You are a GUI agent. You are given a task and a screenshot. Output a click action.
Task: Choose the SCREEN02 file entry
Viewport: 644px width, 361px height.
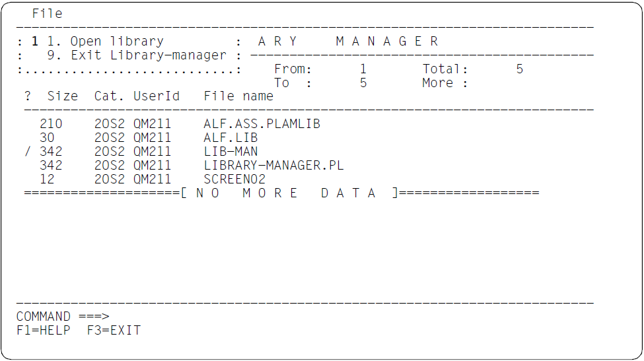tap(234, 180)
